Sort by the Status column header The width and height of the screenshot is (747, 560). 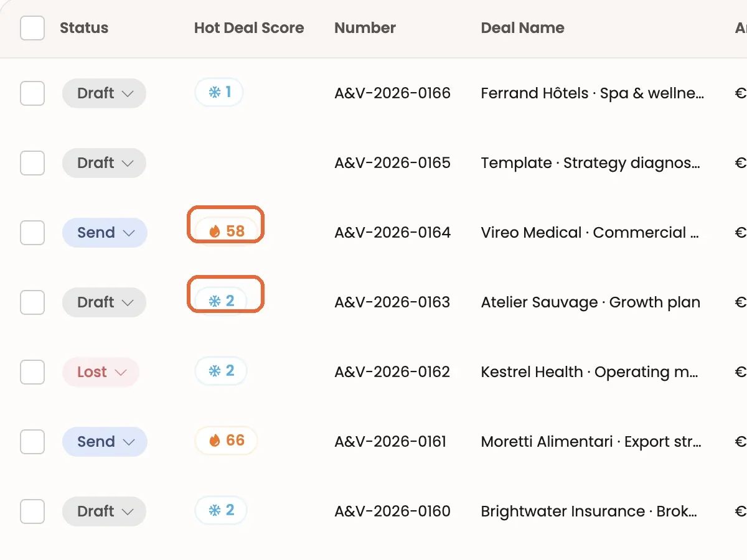point(84,28)
